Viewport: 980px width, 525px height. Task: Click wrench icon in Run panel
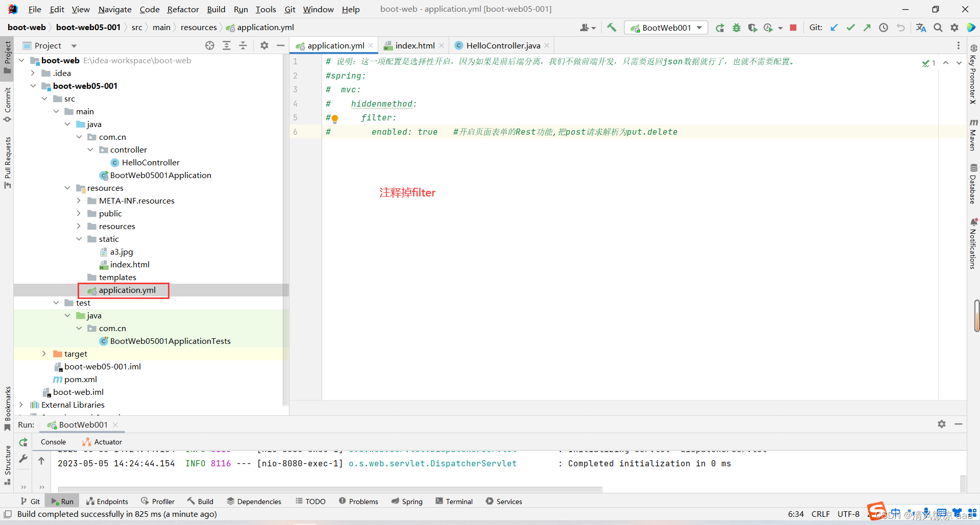(23, 459)
